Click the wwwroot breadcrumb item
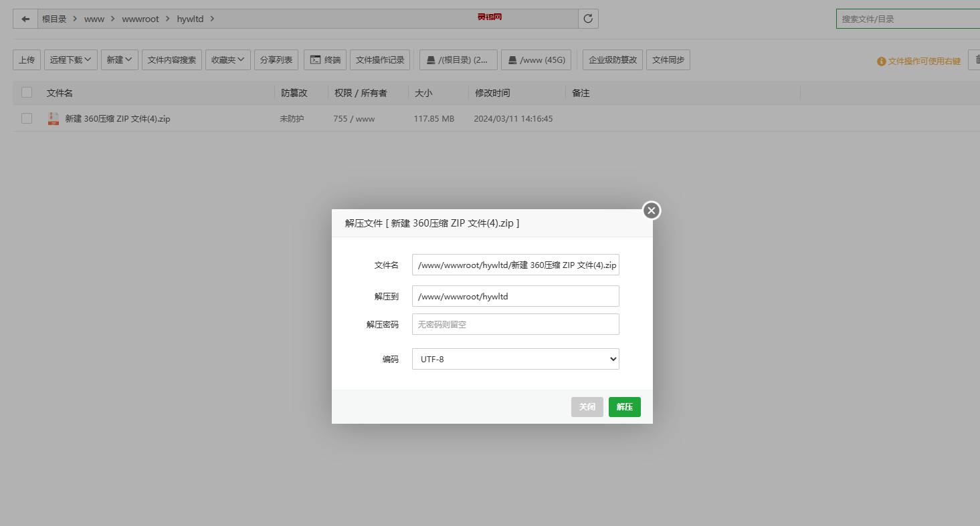This screenshot has height=526, width=980. [x=140, y=19]
